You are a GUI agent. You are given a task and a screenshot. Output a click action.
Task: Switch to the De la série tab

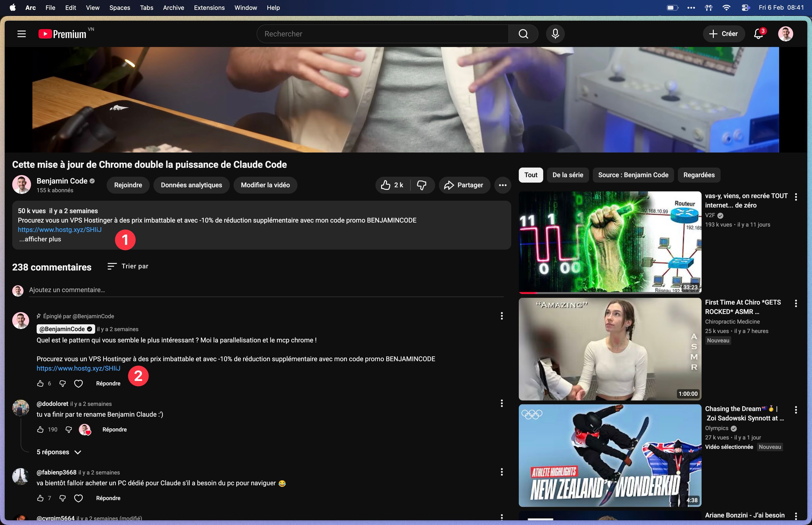[x=567, y=175]
